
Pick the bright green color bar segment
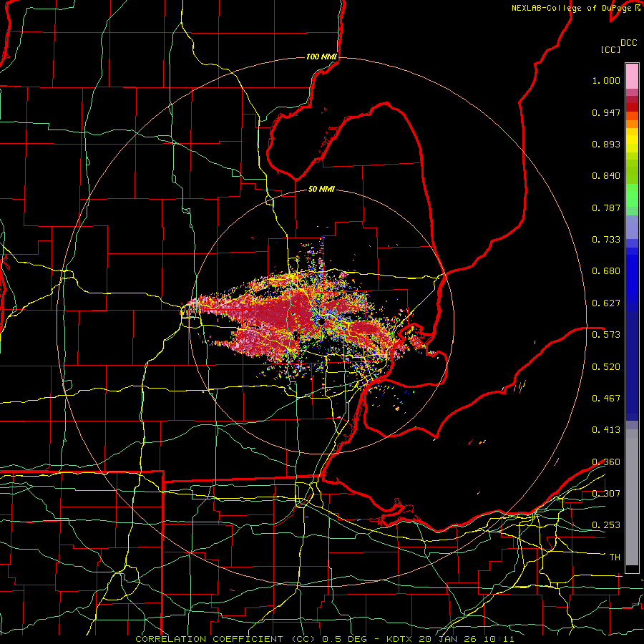tap(632, 195)
